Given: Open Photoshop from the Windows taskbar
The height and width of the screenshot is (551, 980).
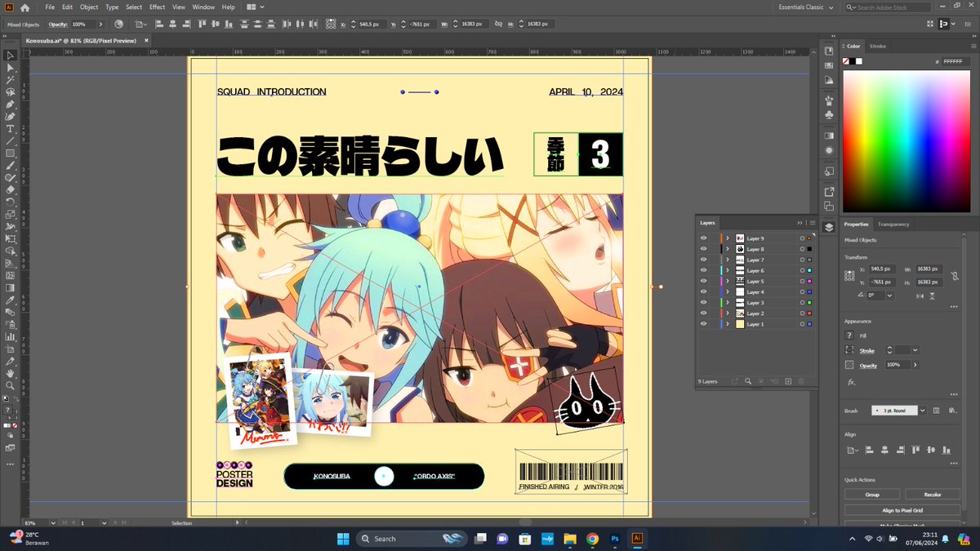Looking at the screenshot, I should pyautogui.click(x=614, y=539).
